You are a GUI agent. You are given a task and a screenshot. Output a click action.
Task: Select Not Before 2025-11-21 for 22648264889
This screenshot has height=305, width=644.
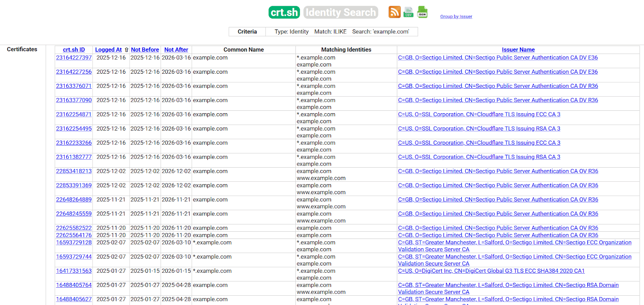point(145,199)
